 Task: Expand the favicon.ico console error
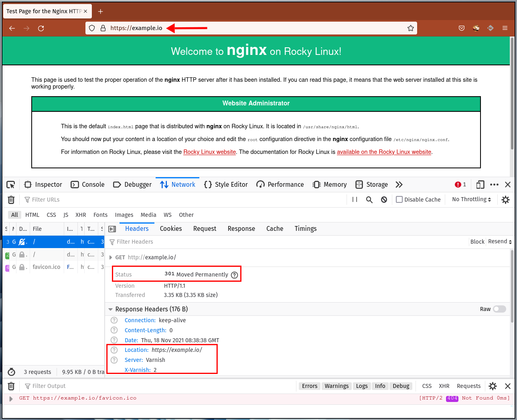coord(11,399)
